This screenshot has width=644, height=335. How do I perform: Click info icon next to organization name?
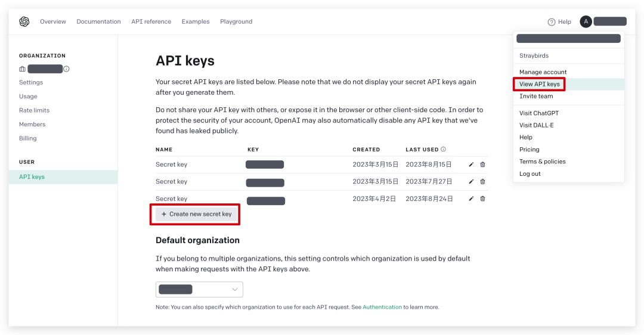(x=66, y=69)
